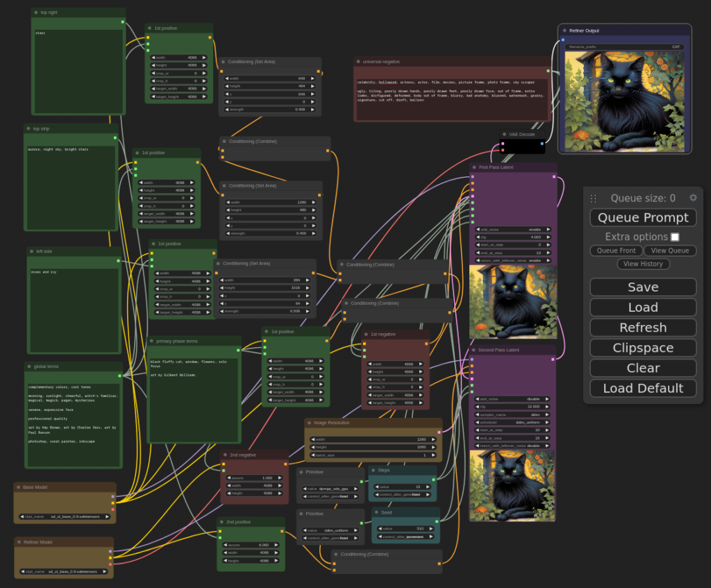
Task: Adjust cfg 12.000 slider in Second Pass Latent
Action: (512, 407)
